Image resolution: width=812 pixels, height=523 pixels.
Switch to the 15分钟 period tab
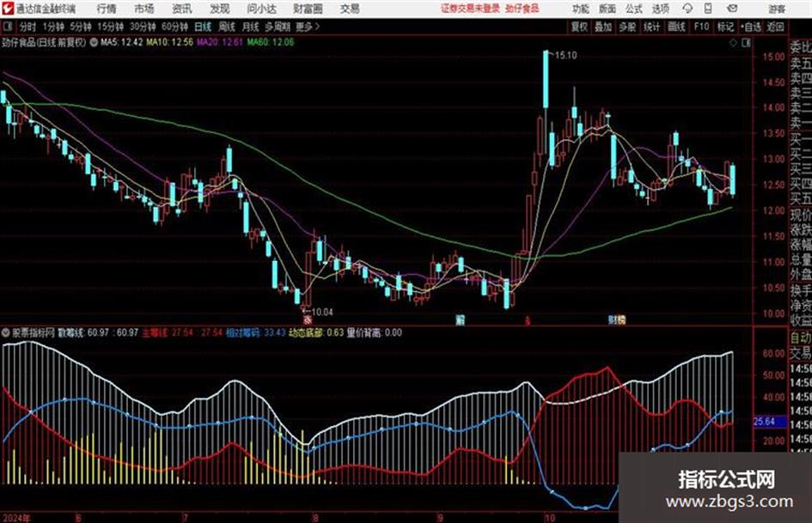tap(110, 27)
